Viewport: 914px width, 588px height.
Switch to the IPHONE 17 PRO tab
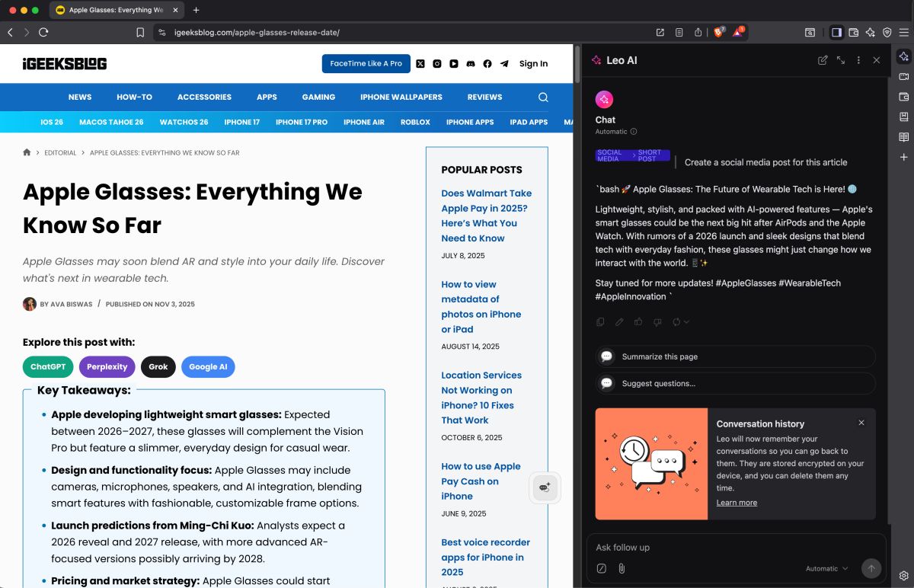coord(301,122)
